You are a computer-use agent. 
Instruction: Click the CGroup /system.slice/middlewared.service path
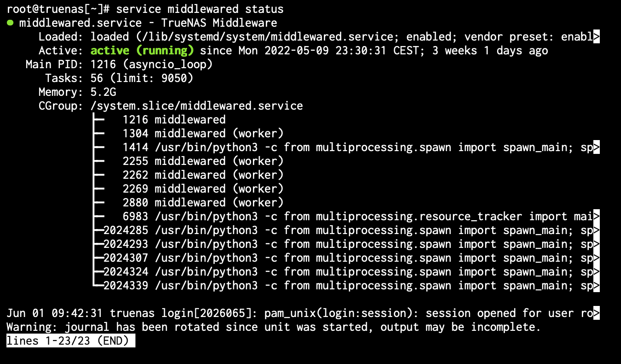197,106
